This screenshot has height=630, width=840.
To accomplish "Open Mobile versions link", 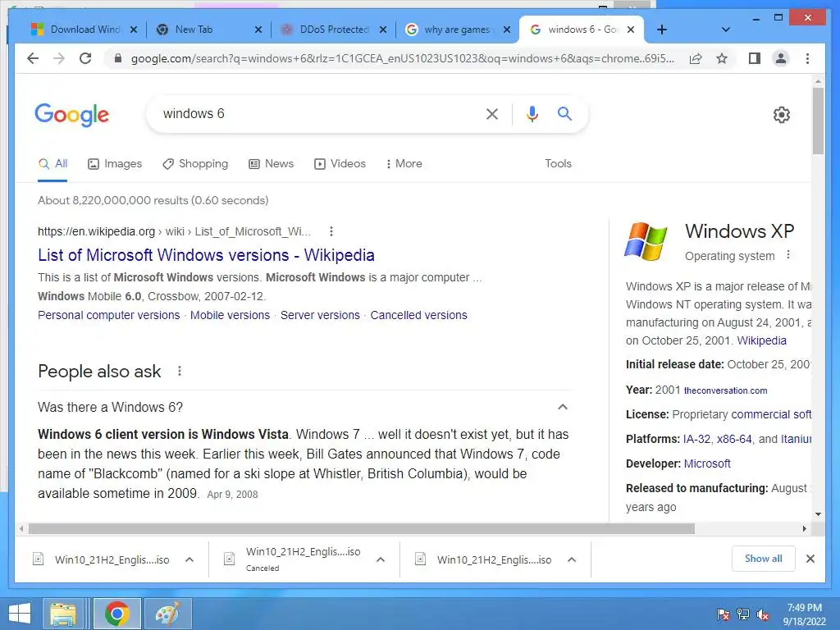I will [230, 315].
